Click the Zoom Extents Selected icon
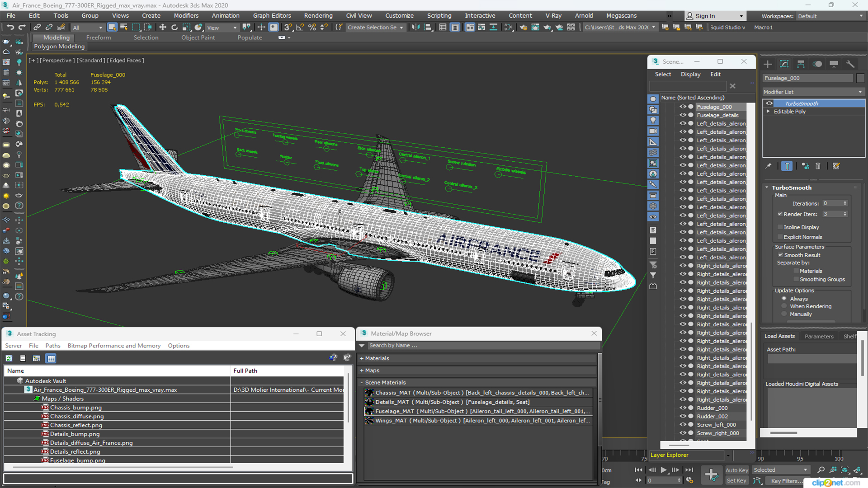Viewport: 868px width, 488px height. [844, 470]
